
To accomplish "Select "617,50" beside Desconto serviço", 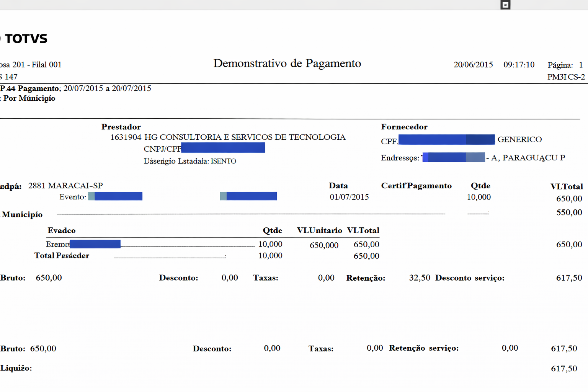I will coord(569,278).
